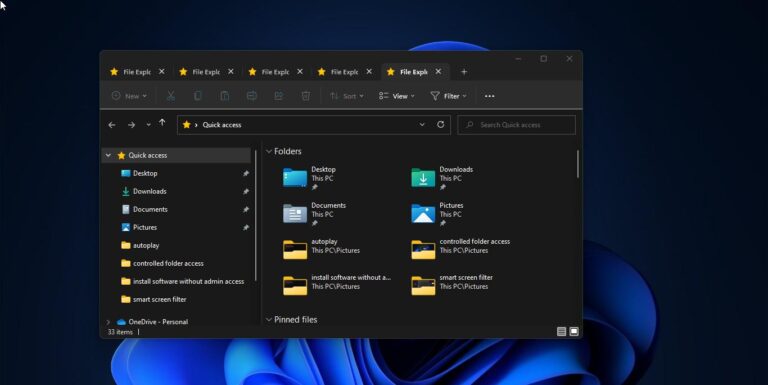Go back with the left arrow button
The width and height of the screenshot is (768, 385).
pos(112,125)
